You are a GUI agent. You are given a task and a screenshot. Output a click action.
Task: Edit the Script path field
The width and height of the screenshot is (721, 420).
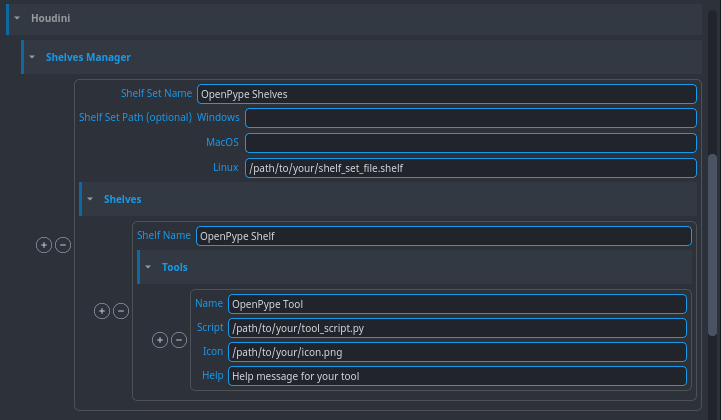[457, 328]
